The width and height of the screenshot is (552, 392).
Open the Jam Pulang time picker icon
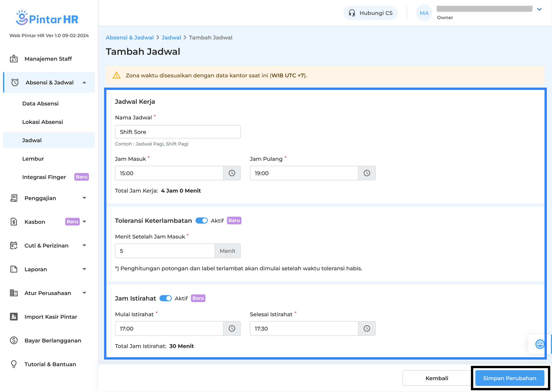[x=367, y=173]
